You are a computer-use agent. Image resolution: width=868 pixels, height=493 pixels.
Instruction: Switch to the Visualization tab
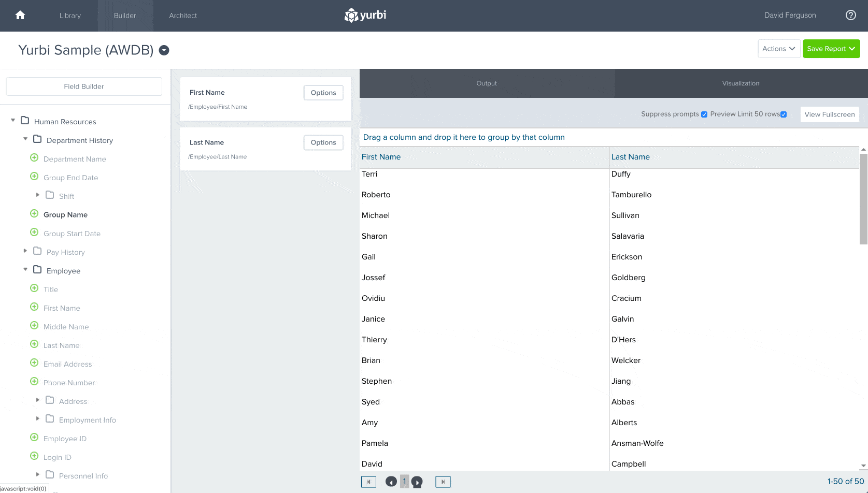click(741, 83)
